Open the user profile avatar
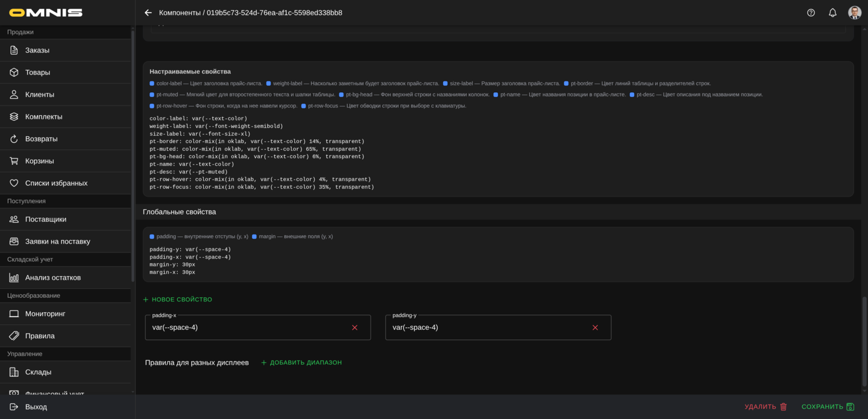 (x=854, y=13)
